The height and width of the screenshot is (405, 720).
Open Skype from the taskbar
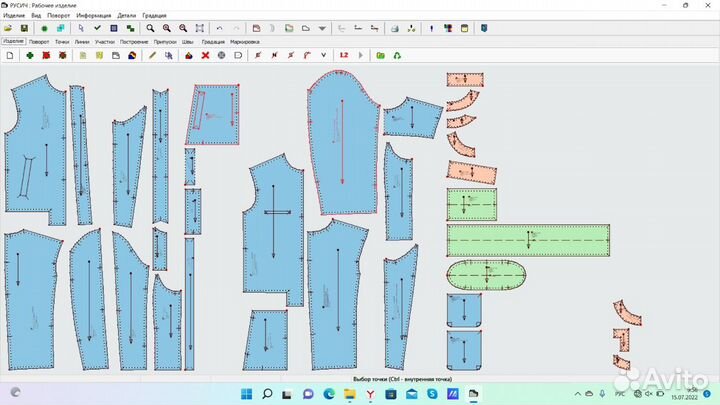pos(432,394)
